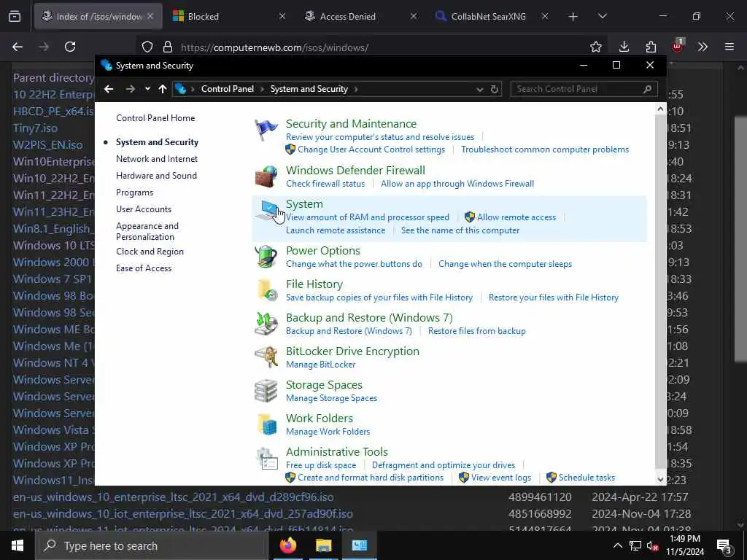Click the uBlock Origin shield icon

click(x=678, y=46)
